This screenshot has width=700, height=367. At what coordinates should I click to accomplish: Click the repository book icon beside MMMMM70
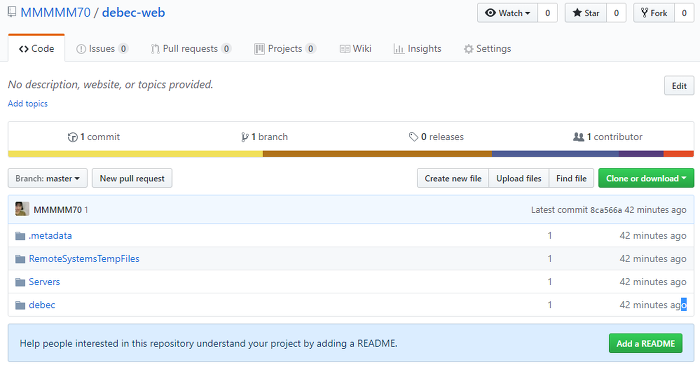pos(12,12)
